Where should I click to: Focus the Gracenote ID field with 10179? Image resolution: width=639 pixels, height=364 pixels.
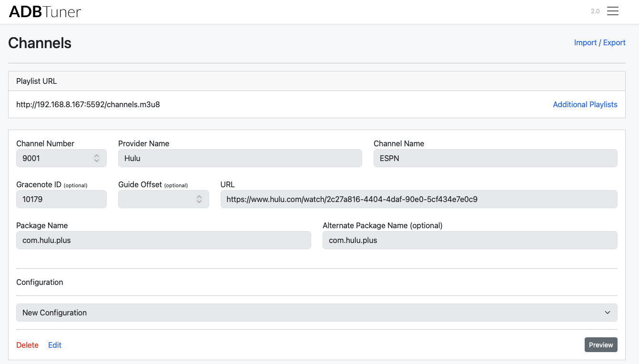61,199
